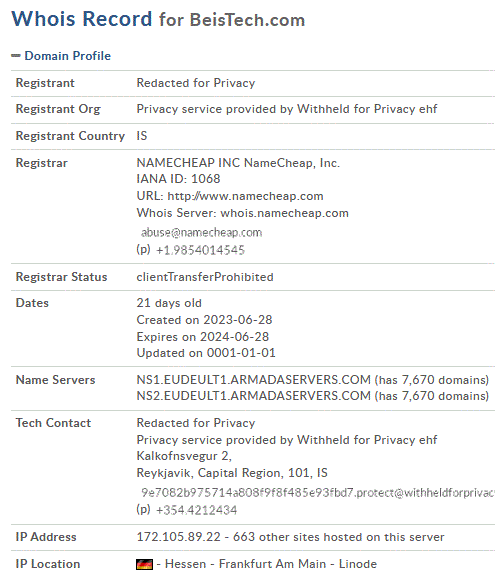Click the minus icon beside Domain Profile
Image resolution: width=496 pixels, height=575 pixels.
(16, 56)
